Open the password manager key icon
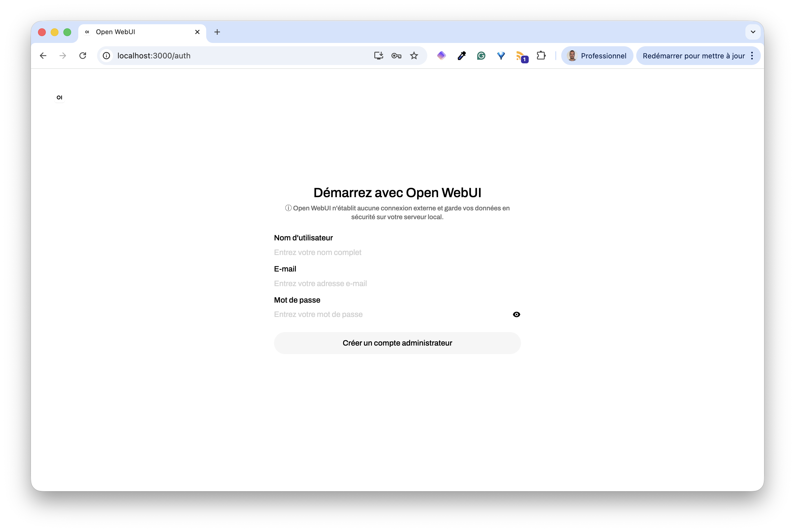This screenshot has height=532, width=795. point(396,56)
